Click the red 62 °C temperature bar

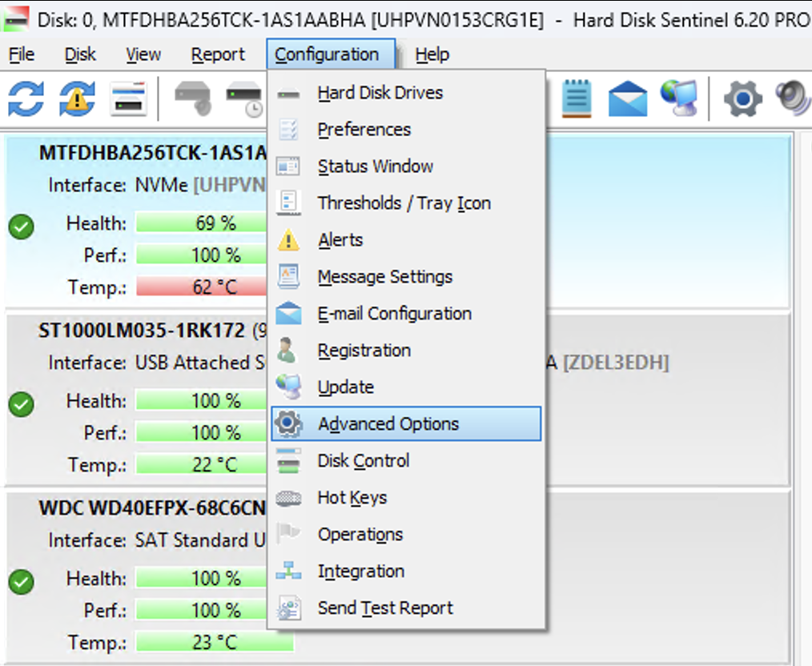click(202, 287)
